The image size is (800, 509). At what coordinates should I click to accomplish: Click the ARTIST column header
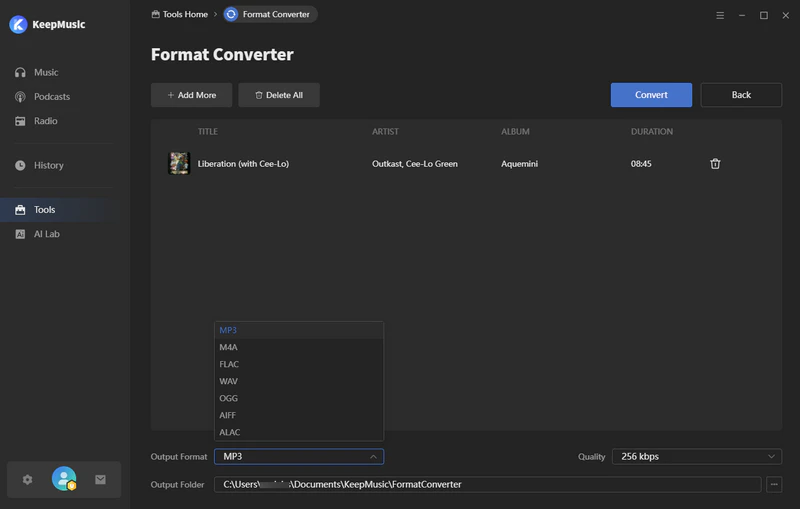[385, 132]
